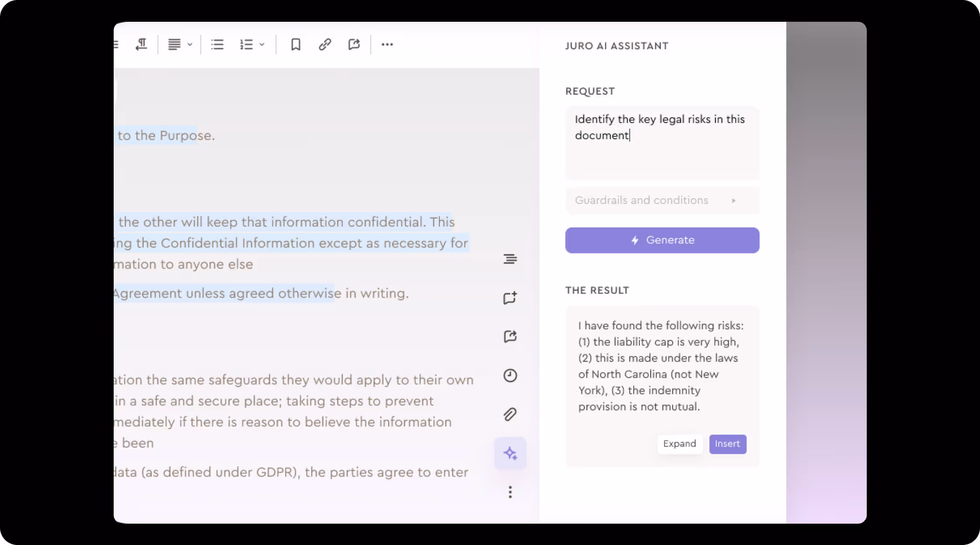The height and width of the screenshot is (545, 980).
Task: Click the share icon in top toolbar
Action: click(x=354, y=44)
